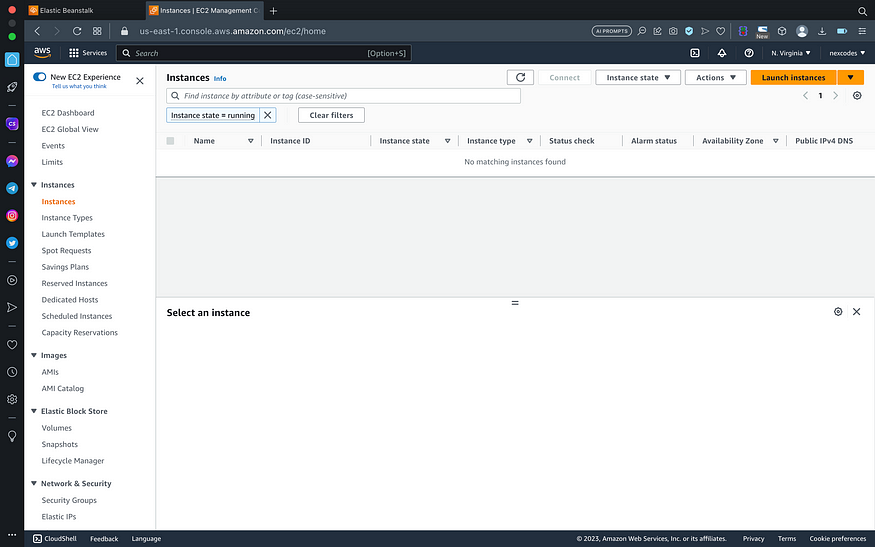Viewport: 875px width, 547px height.
Task: Open the nexcodes account menu
Action: (x=847, y=53)
